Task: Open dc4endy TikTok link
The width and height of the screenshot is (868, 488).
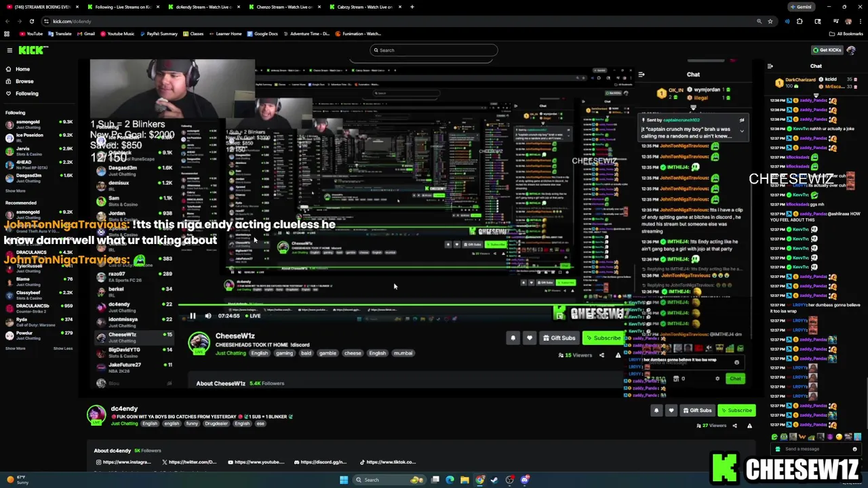Action: click(388, 462)
